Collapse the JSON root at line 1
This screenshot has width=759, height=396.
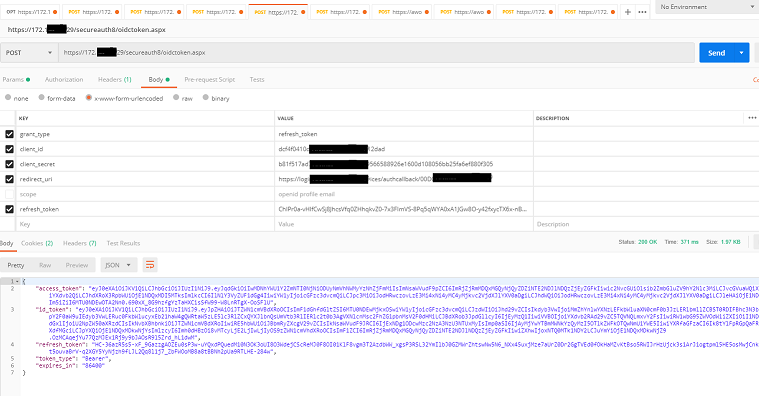[17, 281]
